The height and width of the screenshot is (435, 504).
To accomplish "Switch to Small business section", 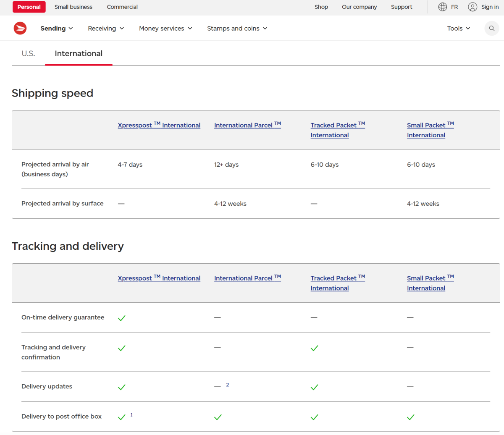I will pos(73,7).
